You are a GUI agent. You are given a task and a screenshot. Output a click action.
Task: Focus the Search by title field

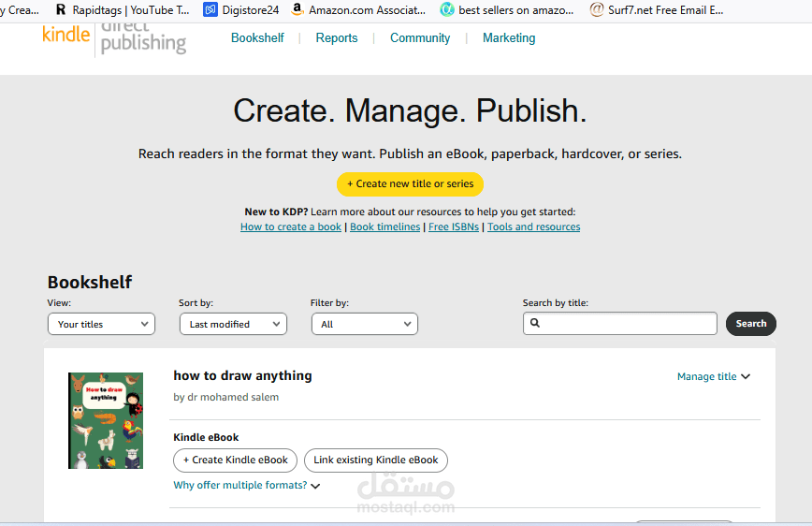tap(620, 324)
